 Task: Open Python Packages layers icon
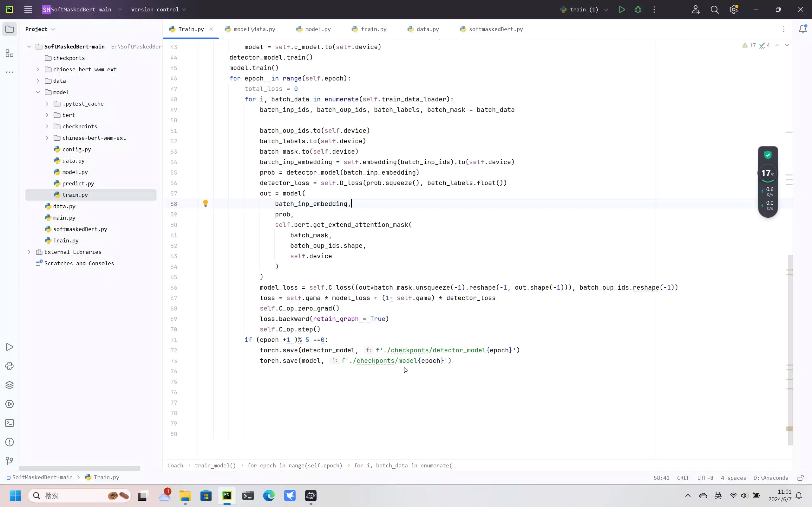10,385
